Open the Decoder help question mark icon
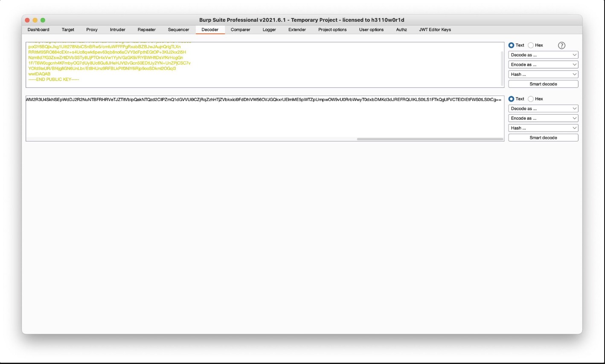This screenshot has width=605, height=364. tap(561, 45)
